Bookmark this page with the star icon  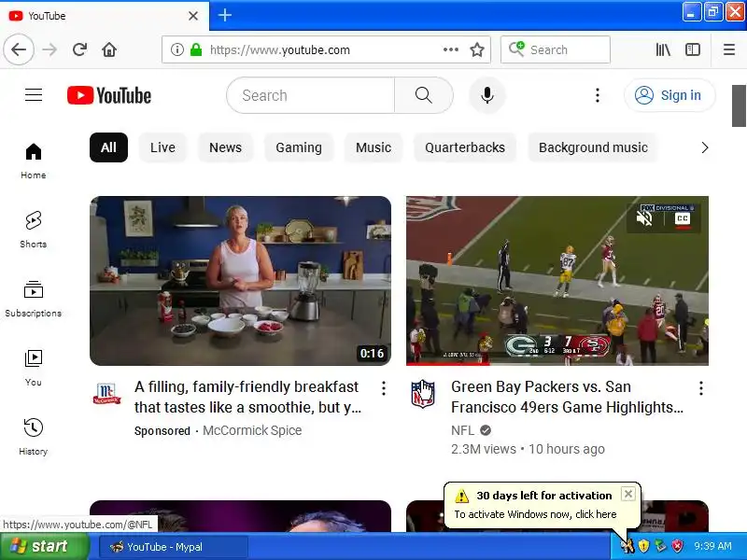(x=477, y=49)
